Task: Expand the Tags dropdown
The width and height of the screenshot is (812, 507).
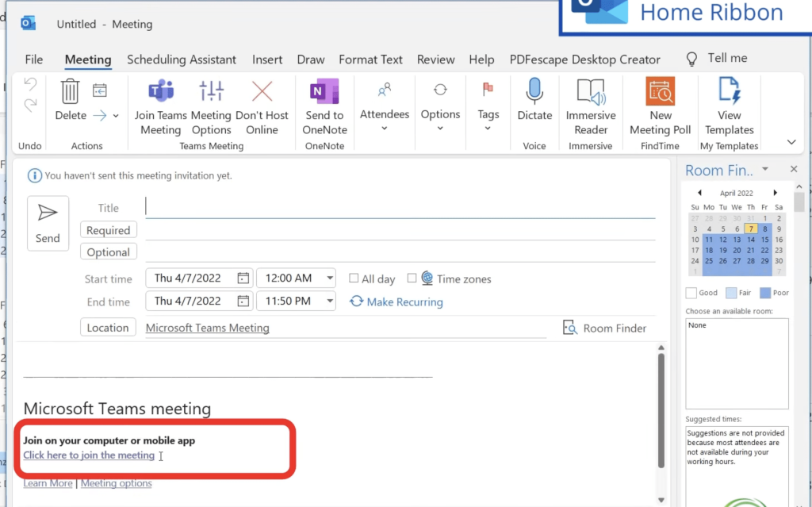Action: (x=488, y=128)
